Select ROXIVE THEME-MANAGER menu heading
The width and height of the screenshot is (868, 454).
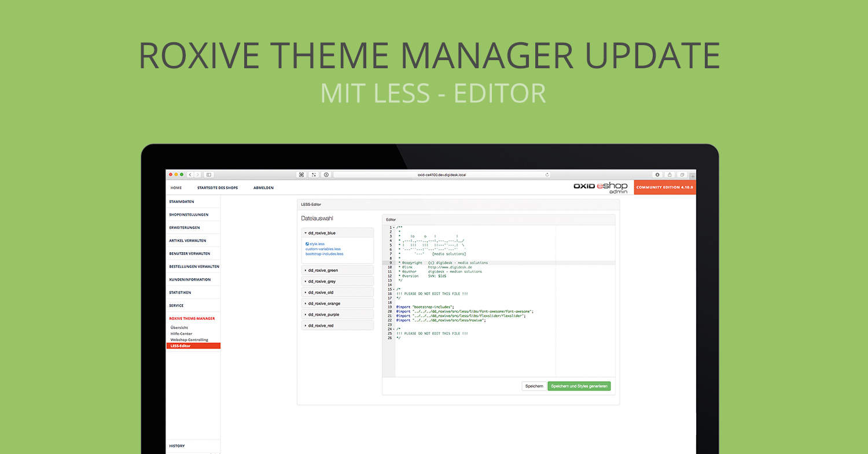point(192,318)
